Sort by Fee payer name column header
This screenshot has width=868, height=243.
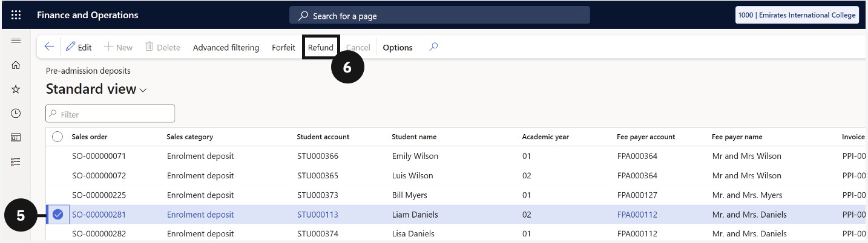[737, 137]
